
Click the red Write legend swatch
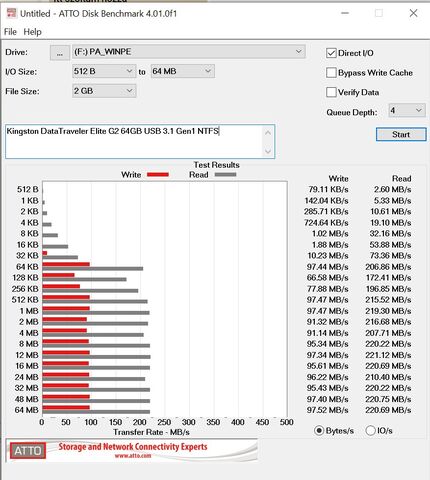tap(158, 175)
